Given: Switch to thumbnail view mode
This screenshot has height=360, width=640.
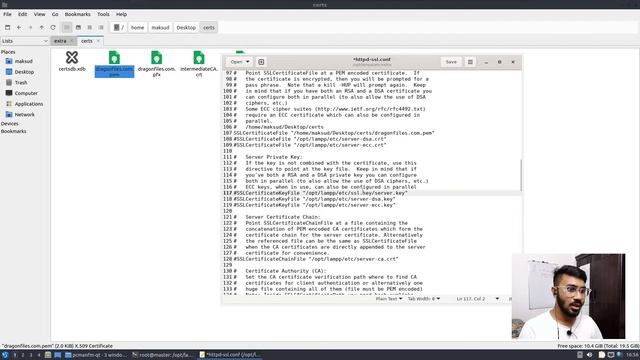Looking at the screenshot, I should [x=78, y=27].
